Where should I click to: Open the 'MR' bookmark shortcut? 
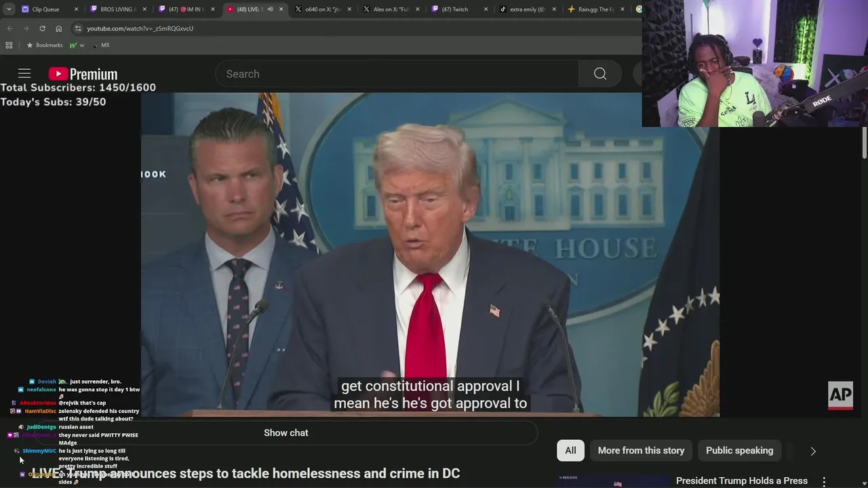point(101,45)
